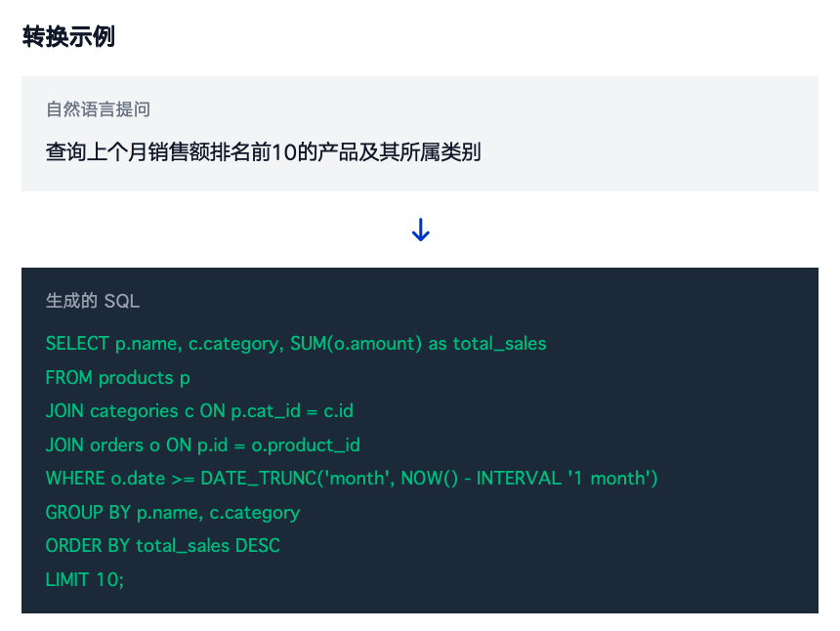
Task: Click the natural language question text
Action: [263, 152]
